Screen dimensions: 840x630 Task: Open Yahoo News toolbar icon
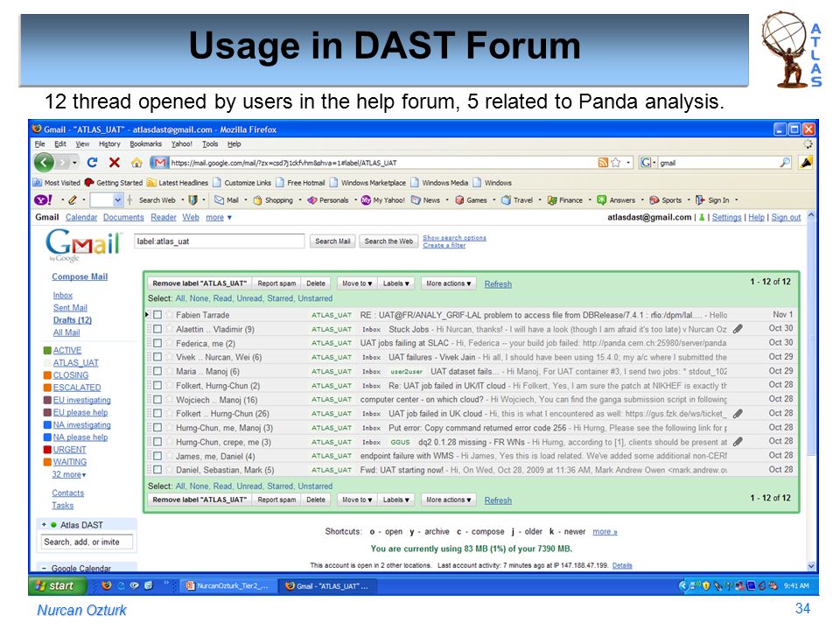[416, 199]
